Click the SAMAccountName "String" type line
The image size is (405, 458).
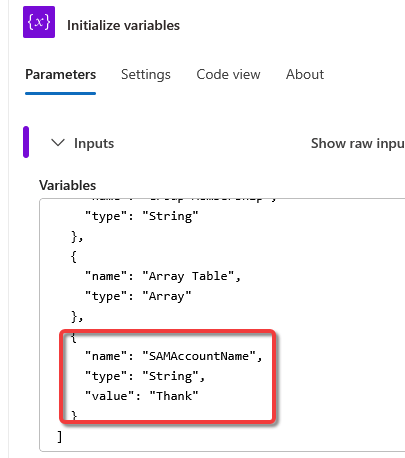click(x=145, y=376)
